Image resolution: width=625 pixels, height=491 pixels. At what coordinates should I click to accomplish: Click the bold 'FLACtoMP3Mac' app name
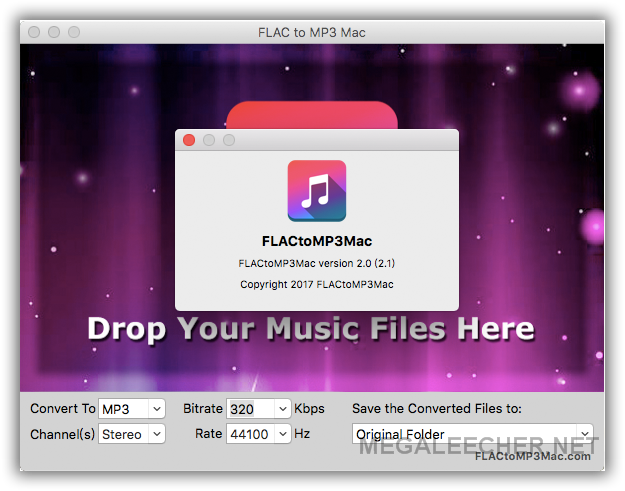tap(317, 241)
